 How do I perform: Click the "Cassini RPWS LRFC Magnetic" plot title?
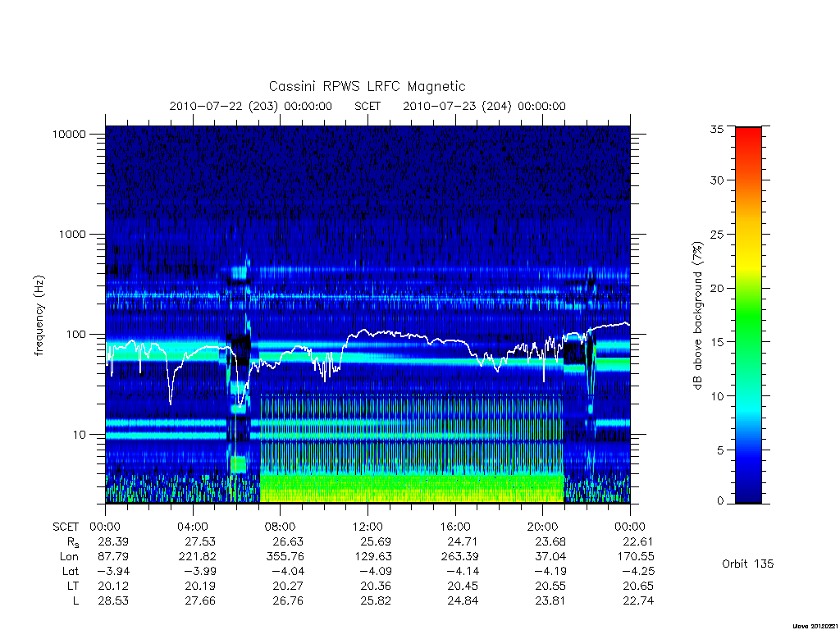coord(367,86)
